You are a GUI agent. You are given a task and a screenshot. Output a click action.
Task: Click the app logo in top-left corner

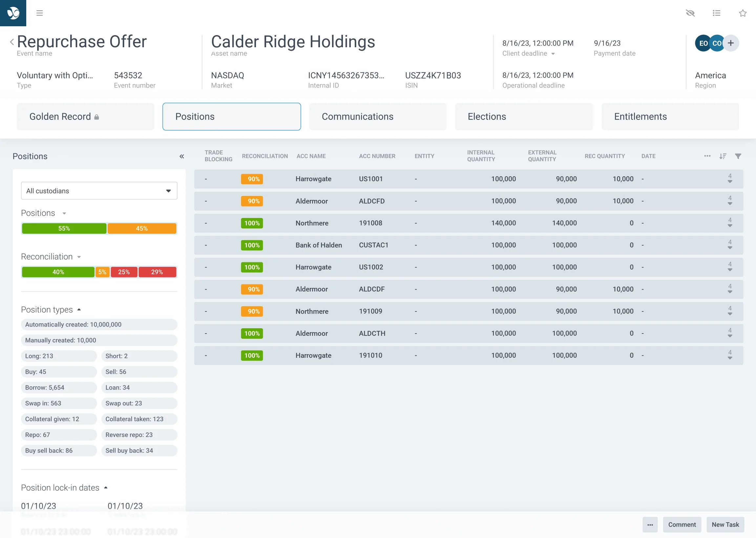[x=13, y=13]
